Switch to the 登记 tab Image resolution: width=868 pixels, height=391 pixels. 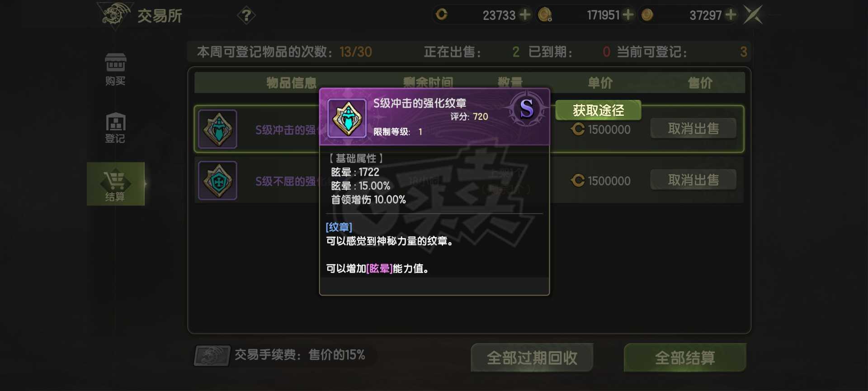click(x=115, y=128)
